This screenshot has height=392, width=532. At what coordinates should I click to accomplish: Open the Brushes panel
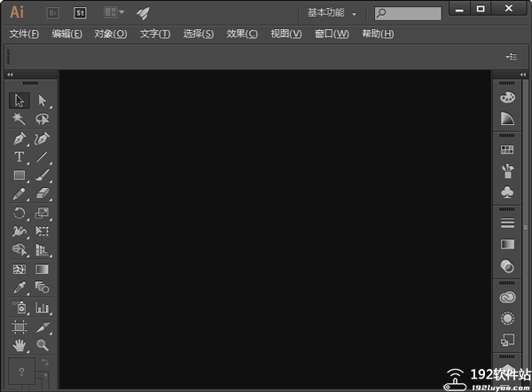point(507,171)
